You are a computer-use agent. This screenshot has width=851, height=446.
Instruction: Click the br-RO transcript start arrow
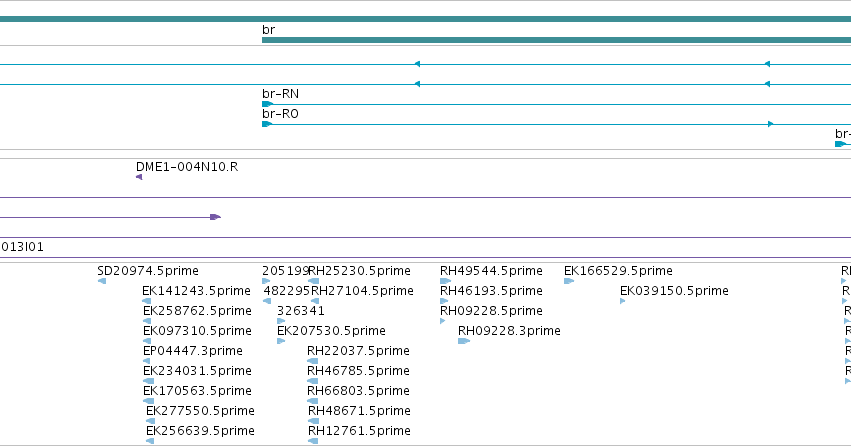click(267, 124)
